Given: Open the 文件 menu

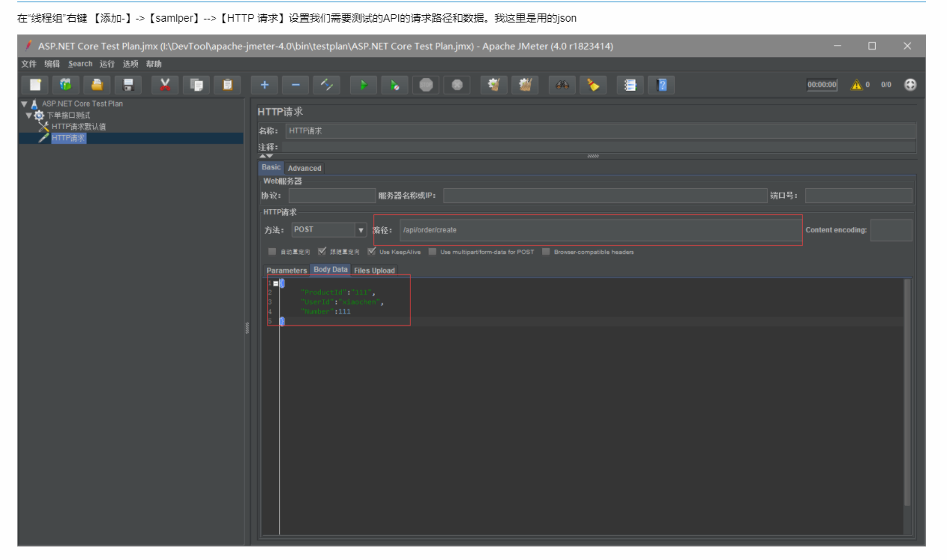Looking at the screenshot, I should [x=28, y=64].
